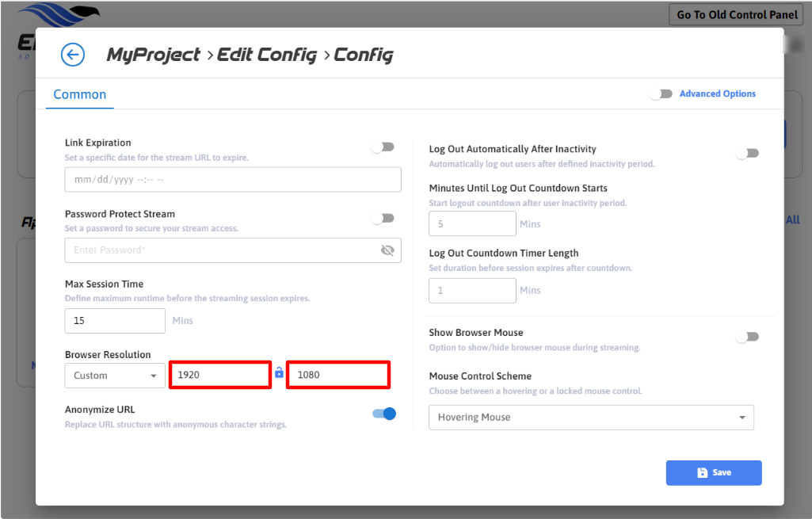The image size is (812, 519).
Task: Click the Max Session Time field
Action: pos(115,321)
